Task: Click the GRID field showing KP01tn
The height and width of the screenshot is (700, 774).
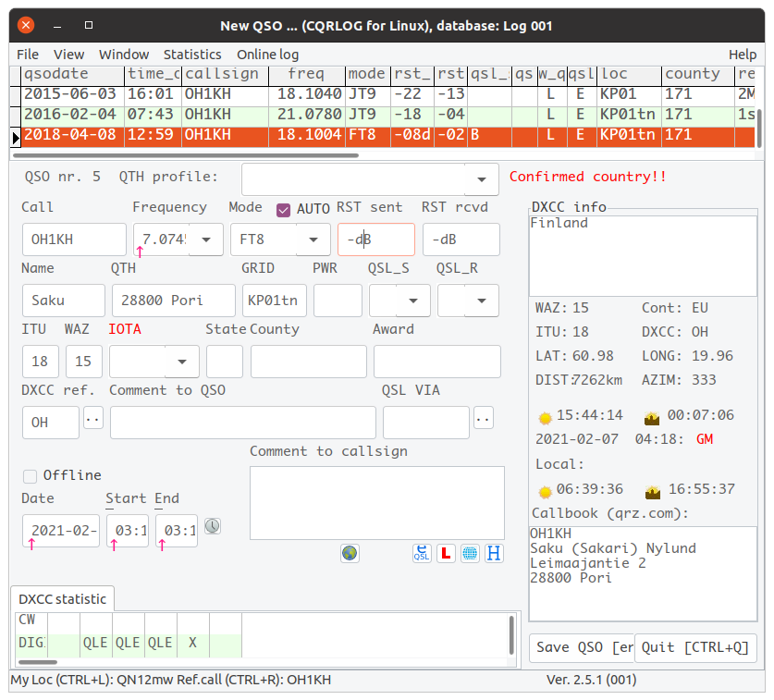Action: tap(275, 301)
